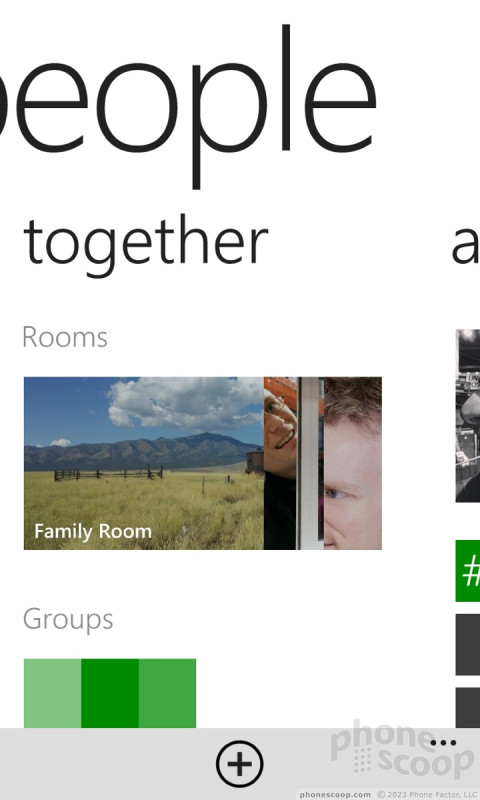Tap the Rooms section header
Viewport: 480px width, 800px height.
pyautogui.click(x=65, y=337)
